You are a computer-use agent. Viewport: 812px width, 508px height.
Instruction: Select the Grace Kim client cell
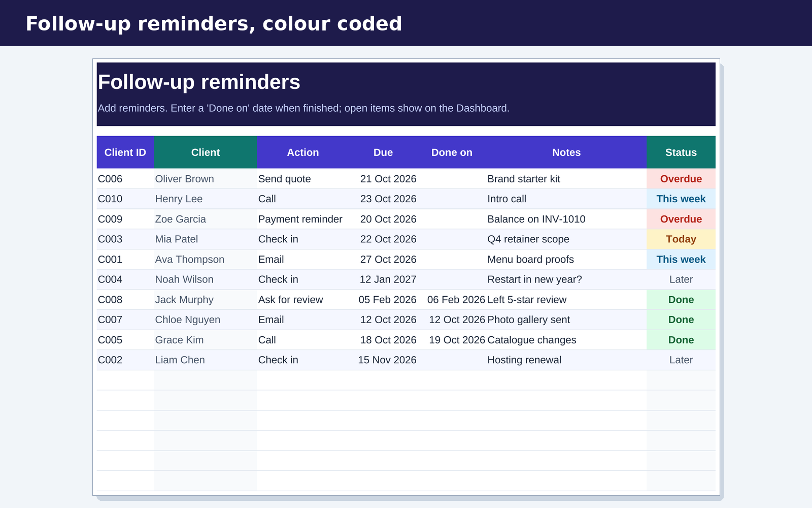point(206,340)
